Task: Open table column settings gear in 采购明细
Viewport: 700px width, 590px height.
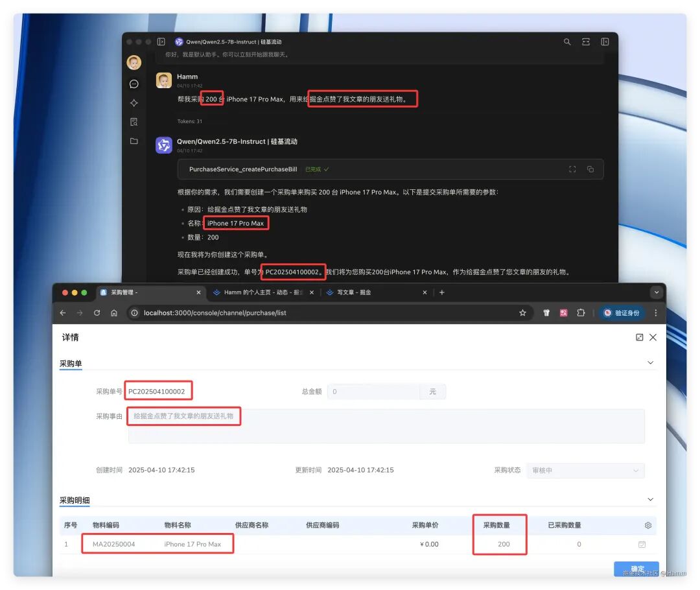Action: 648,525
